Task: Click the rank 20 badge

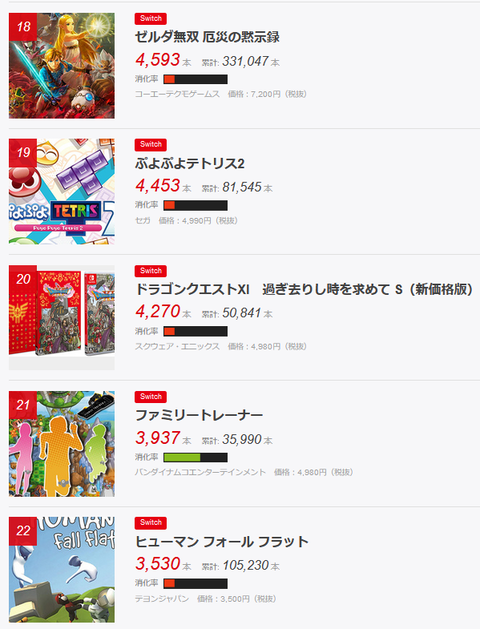Action: pos(23,279)
